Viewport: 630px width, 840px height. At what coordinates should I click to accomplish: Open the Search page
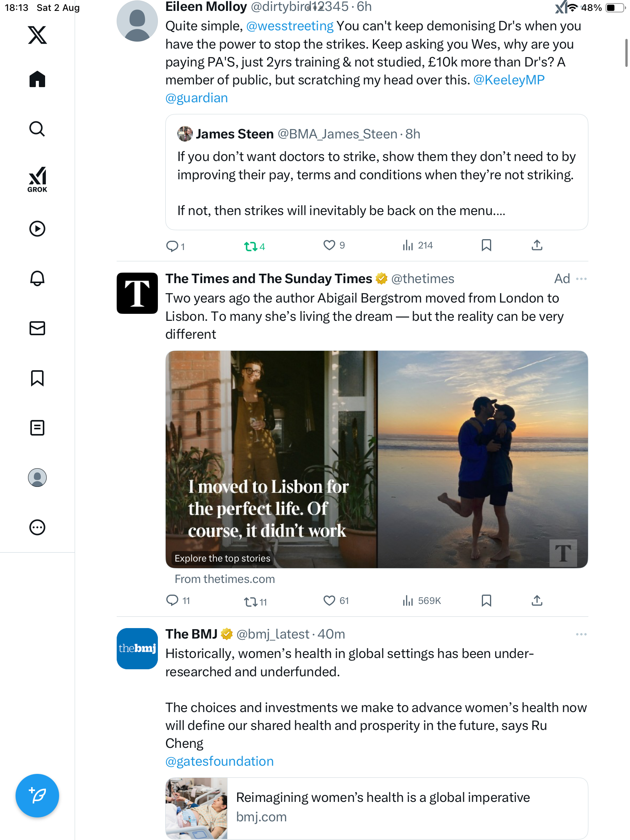(37, 129)
